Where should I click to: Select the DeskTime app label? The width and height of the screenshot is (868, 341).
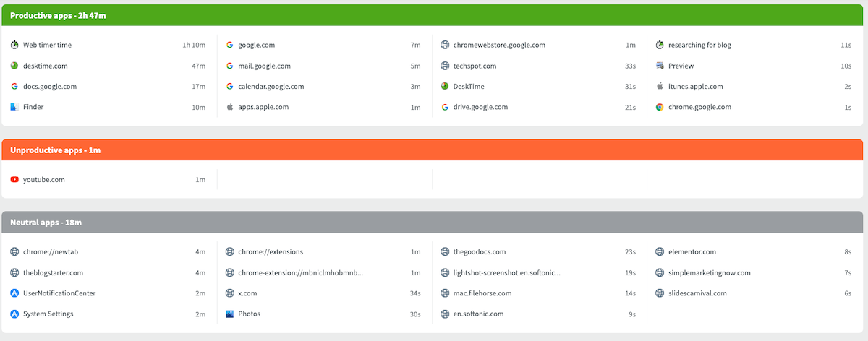click(x=469, y=86)
